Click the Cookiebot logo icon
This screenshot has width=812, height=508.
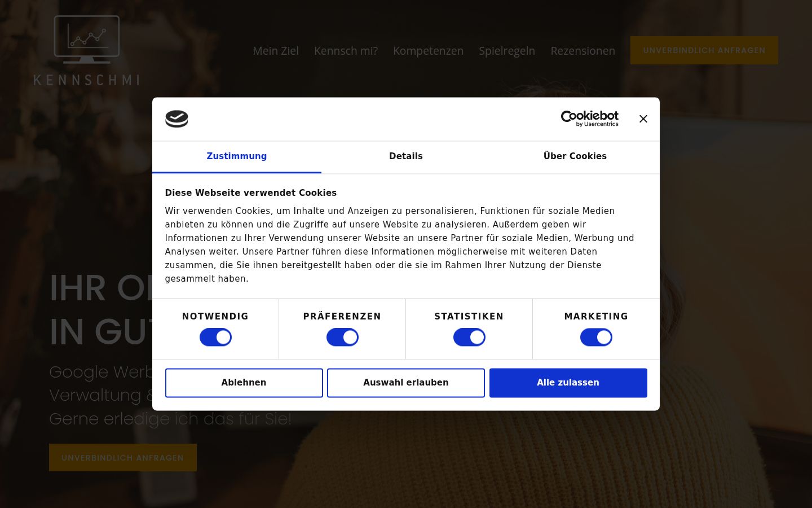[x=176, y=119]
